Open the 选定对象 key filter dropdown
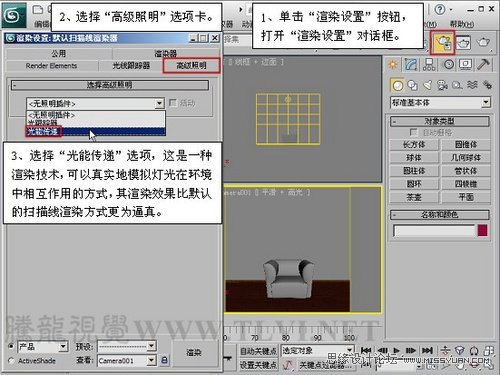The image size is (500, 375). [x=349, y=350]
